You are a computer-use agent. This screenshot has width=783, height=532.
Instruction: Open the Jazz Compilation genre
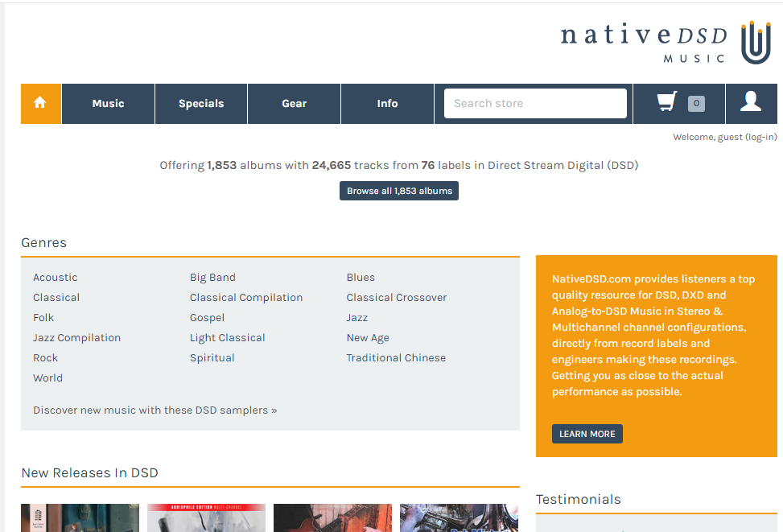pyautogui.click(x=77, y=338)
